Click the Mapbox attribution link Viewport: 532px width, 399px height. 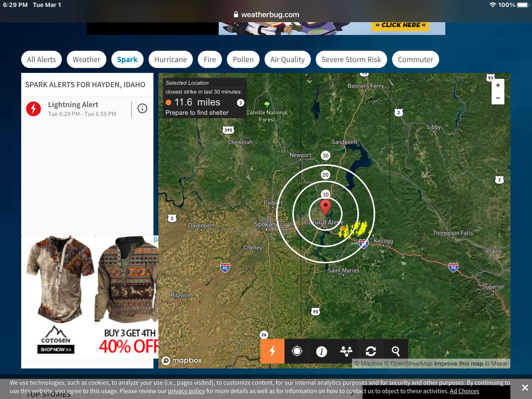coord(368,364)
